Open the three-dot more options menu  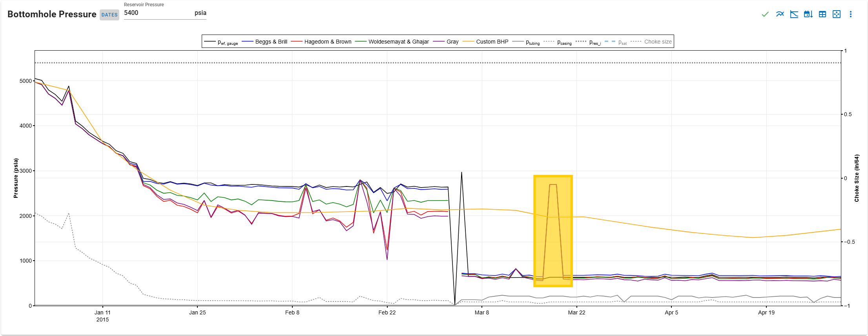[851, 15]
